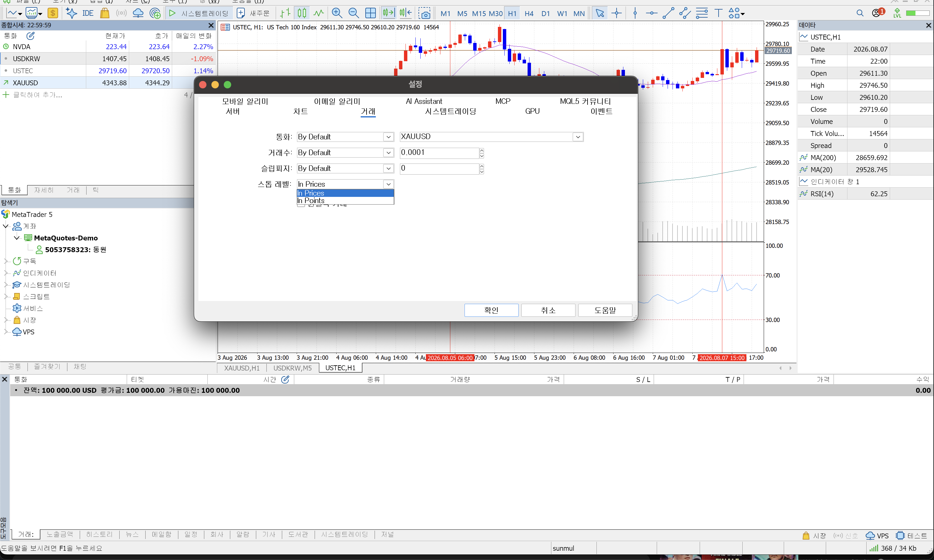The height and width of the screenshot is (560, 934).
Task: Increase the slippage value with up arrow
Action: point(482,166)
